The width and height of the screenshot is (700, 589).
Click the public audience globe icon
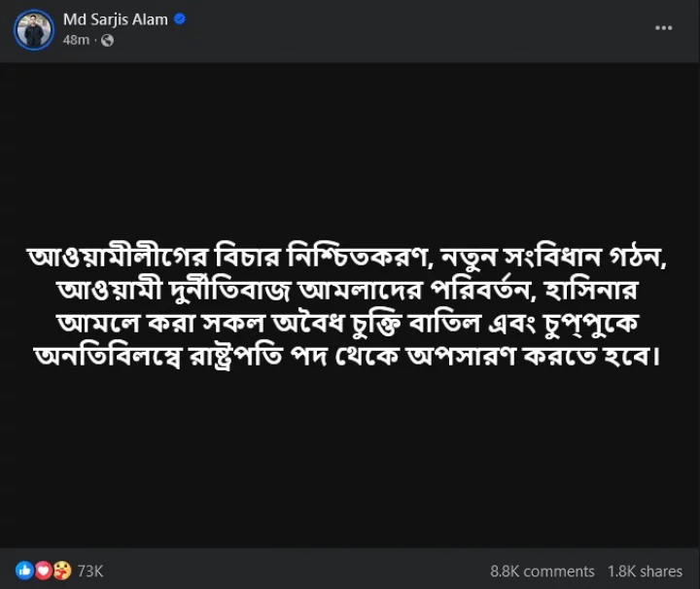[107, 40]
